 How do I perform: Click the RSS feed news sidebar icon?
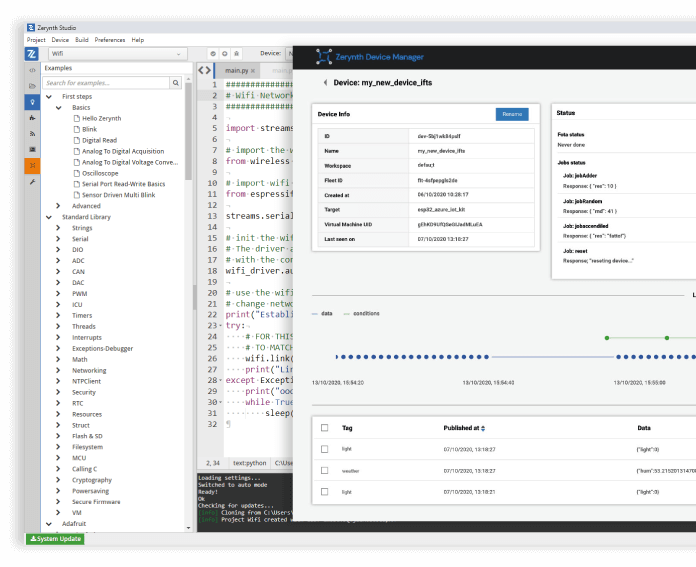32,134
